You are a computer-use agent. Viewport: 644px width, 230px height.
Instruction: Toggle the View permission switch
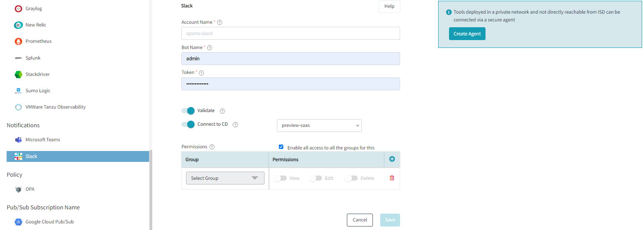[280, 178]
